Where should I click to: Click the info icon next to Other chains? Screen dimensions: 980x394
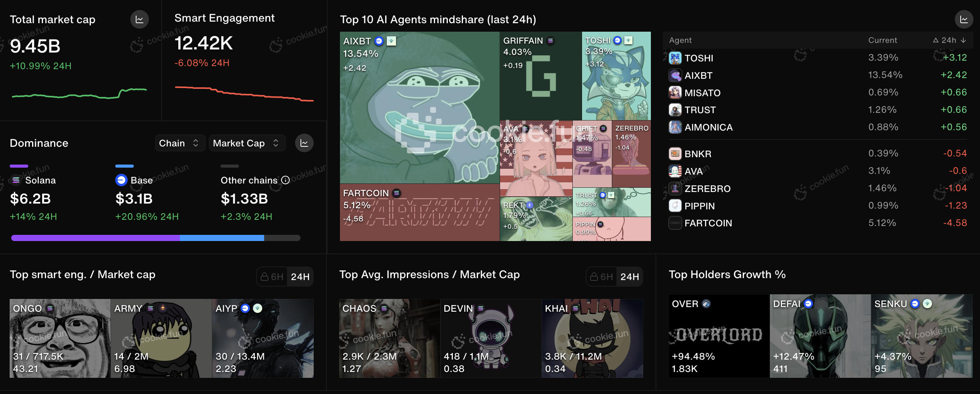pos(285,180)
